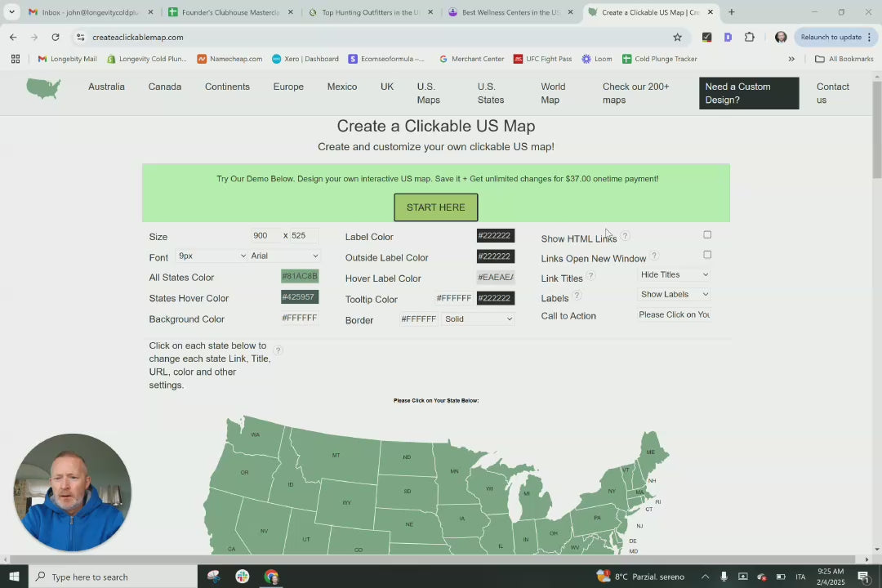Click the US map site logo
Image resolution: width=882 pixels, height=588 pixels.
coord(43,88)
